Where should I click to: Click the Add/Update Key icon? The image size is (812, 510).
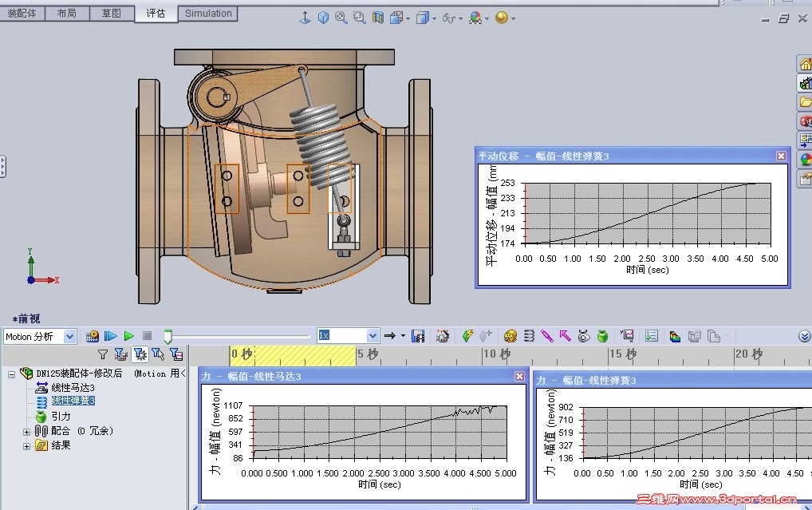pos(486,336)
